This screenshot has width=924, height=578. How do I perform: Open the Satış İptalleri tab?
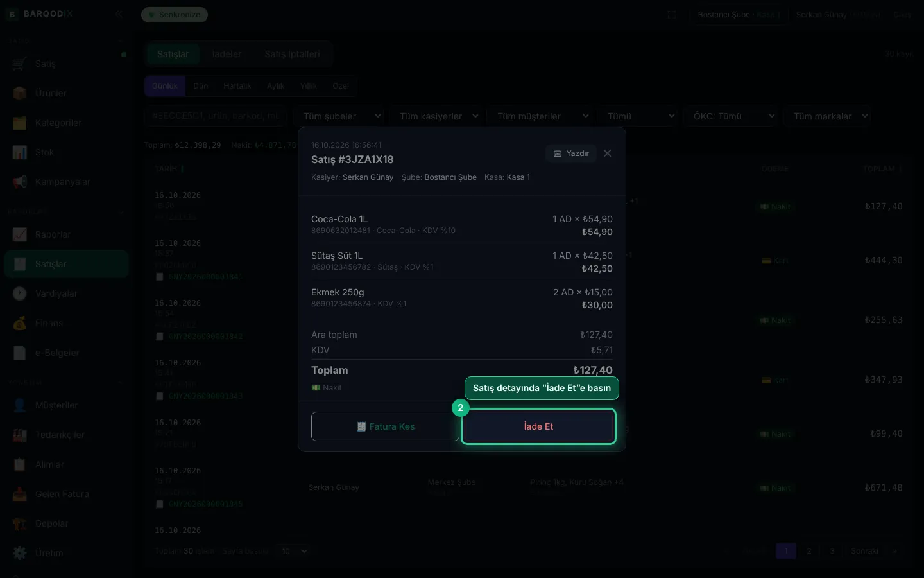292,54
